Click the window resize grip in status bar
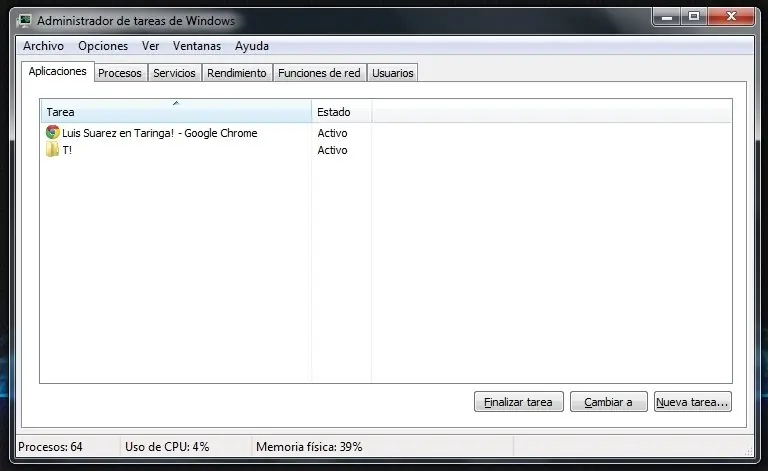The width and height of the screenshot is (768, 471). tap(748, 450)
